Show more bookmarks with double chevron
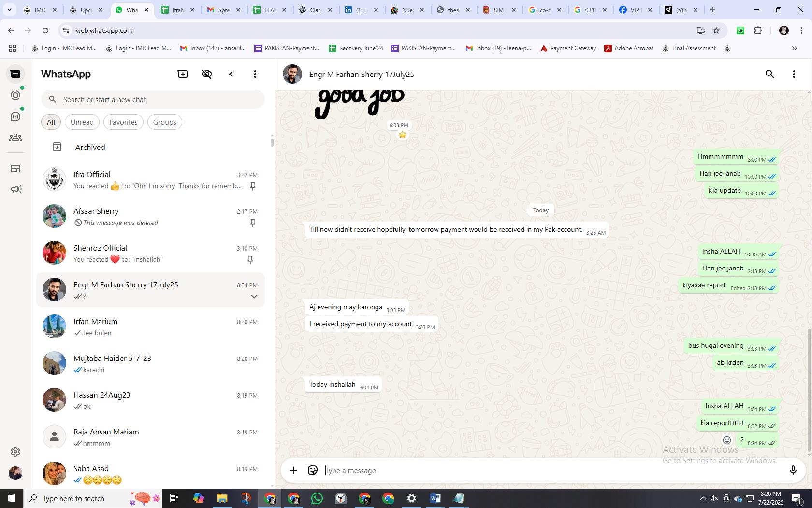812x508 pixels. 794,48
